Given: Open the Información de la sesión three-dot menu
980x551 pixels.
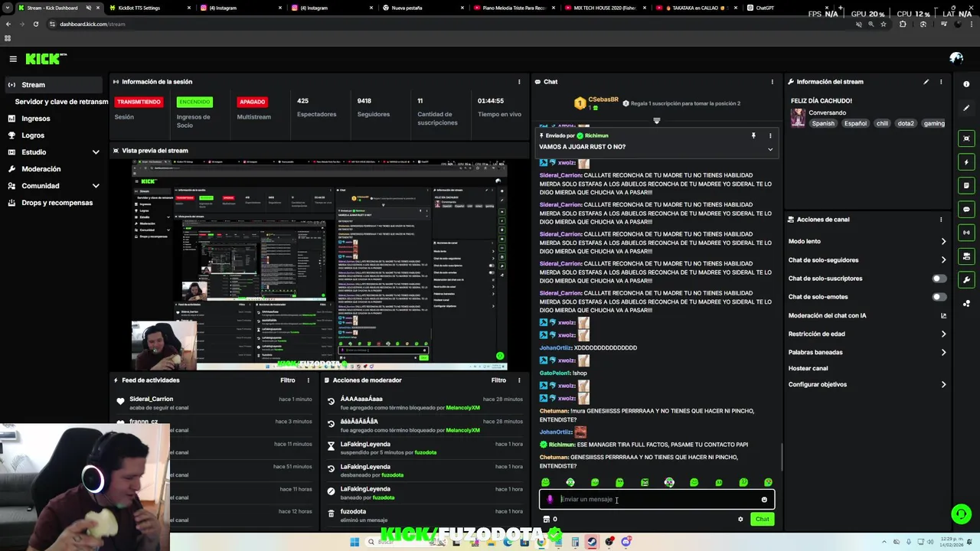Looking at the screenshot, I should pos(520,82).
